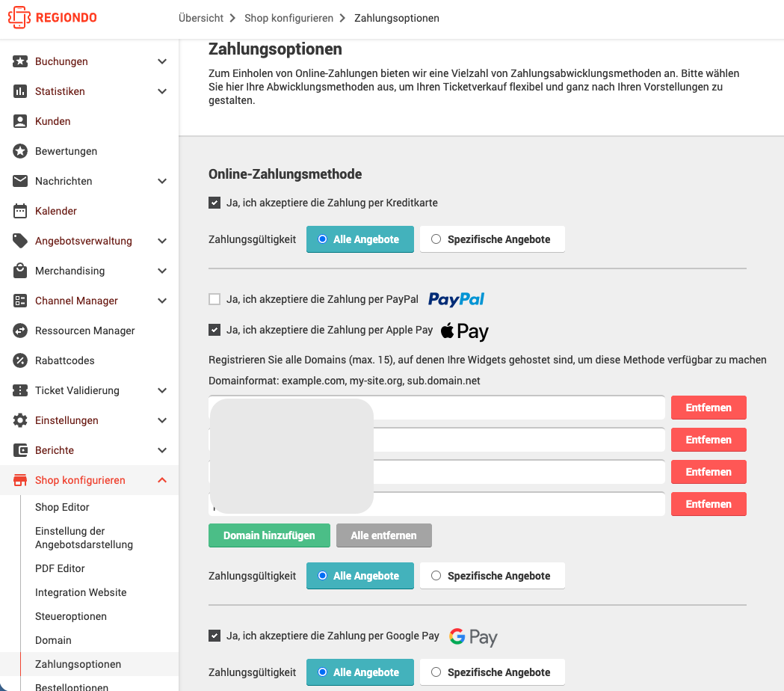Click the Kalender icon in sidebar
This screenshot has height=691, width=784.
[x=20, y=211]
